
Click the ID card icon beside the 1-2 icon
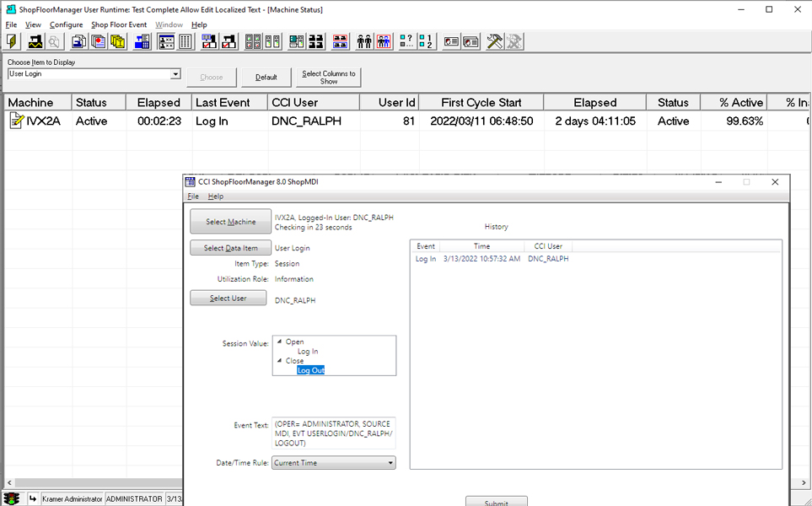[451, 41]
